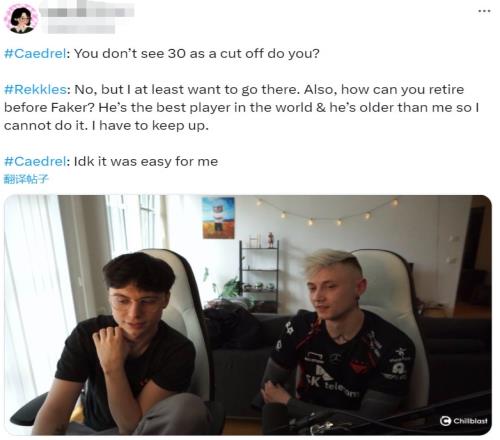The height and width of the screenshot is (440, 500).
Task: Open the three-dot more options menu
Action: pos(484,11)
